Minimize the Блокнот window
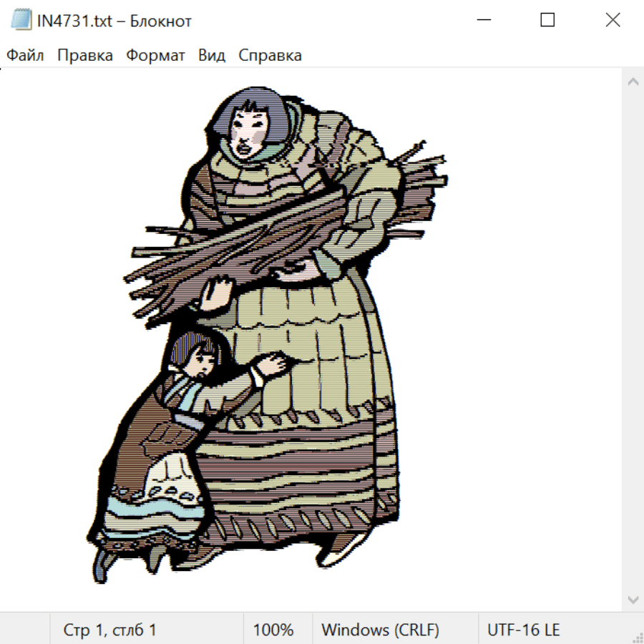This screenshot has width=644, height=644. click(x=483, y=21)
